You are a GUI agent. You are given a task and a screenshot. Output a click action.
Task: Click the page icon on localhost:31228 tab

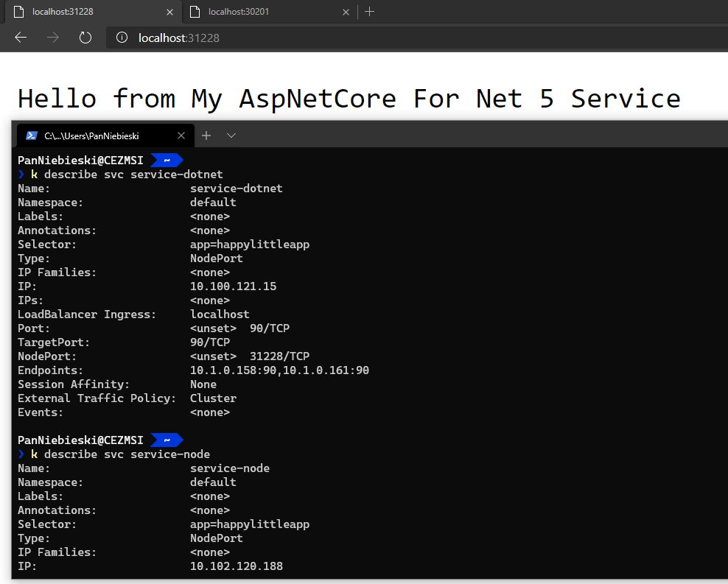pyautogui.click(x=18, y=12)
